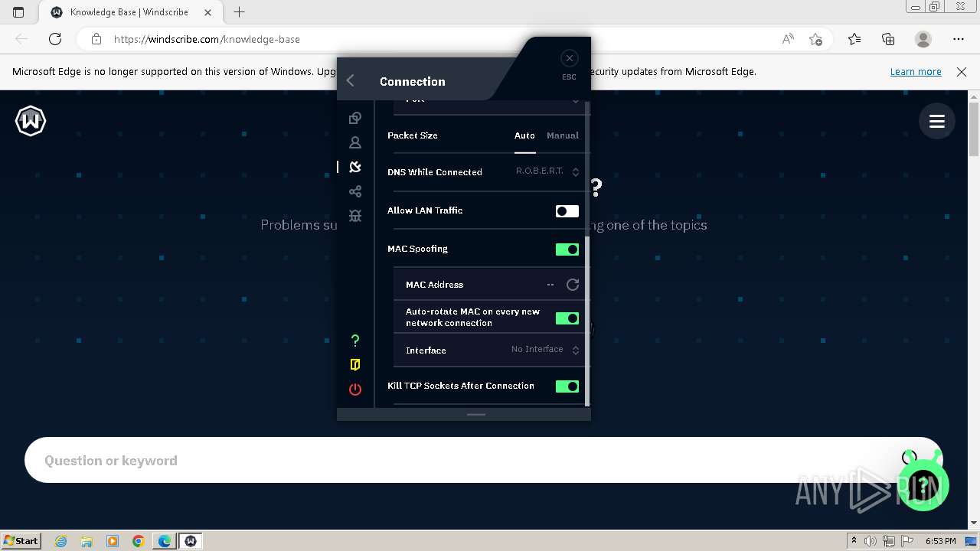Image resolution: width=980 pixels, height=551 pixels.
Task: Click Windscribe taskbar icon
Action: coord(190,541)
